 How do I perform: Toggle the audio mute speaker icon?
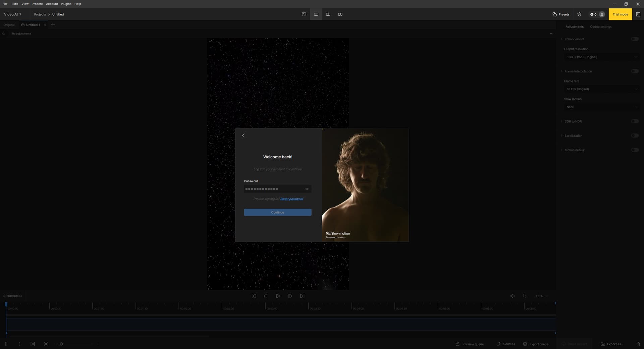pos(512,296)
